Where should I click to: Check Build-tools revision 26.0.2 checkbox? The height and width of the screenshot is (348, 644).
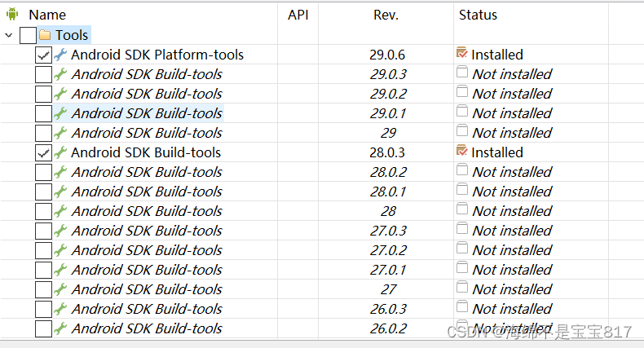point(43,328)
